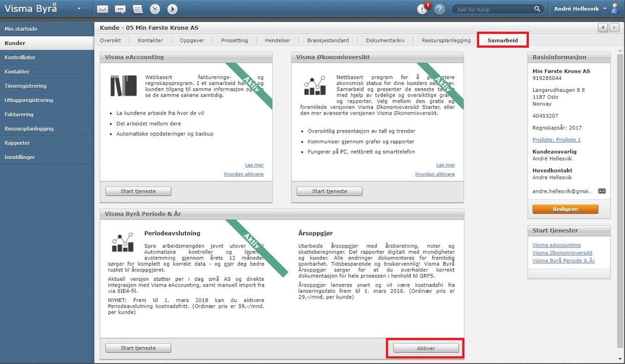Open Les mer link in eAccounting card
Viewport: 625px width, 364px height.
254,164
